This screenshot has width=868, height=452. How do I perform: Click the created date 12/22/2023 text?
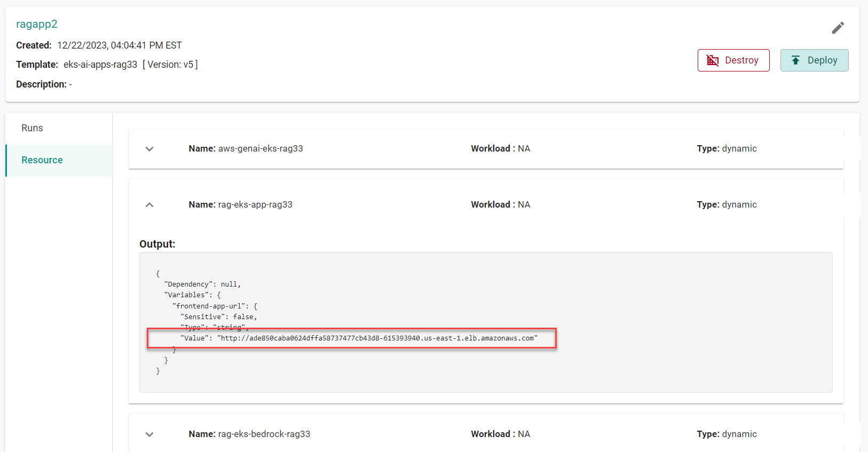pos(120,45)
